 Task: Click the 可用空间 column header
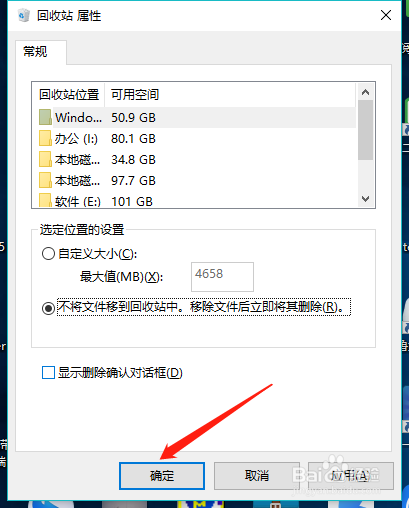point(135,95)
